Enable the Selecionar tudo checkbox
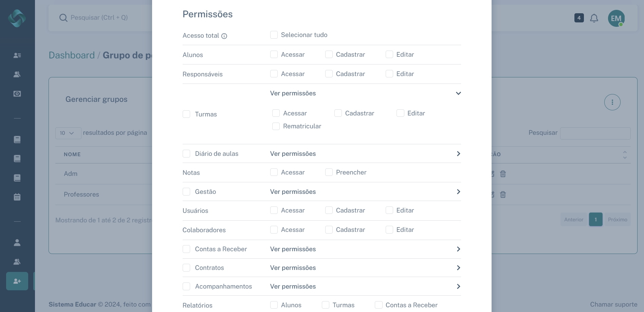644x312 pixels. click(x=274, y=35)
